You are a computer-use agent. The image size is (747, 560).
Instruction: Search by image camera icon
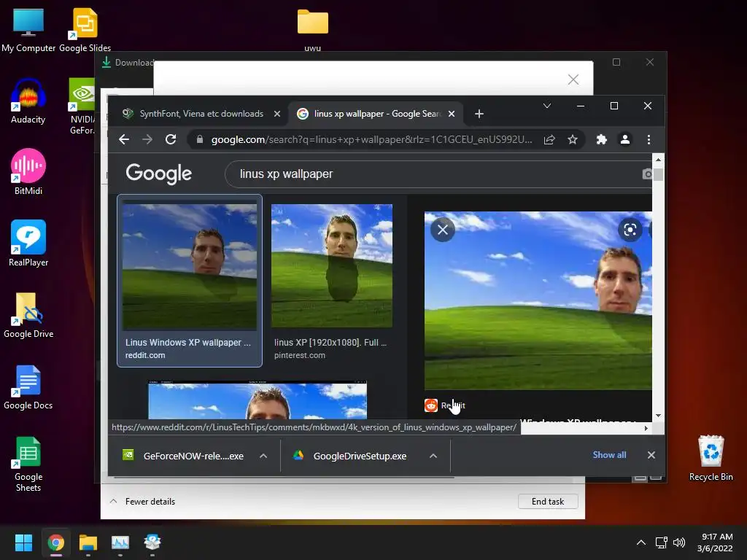click(647, 174)
